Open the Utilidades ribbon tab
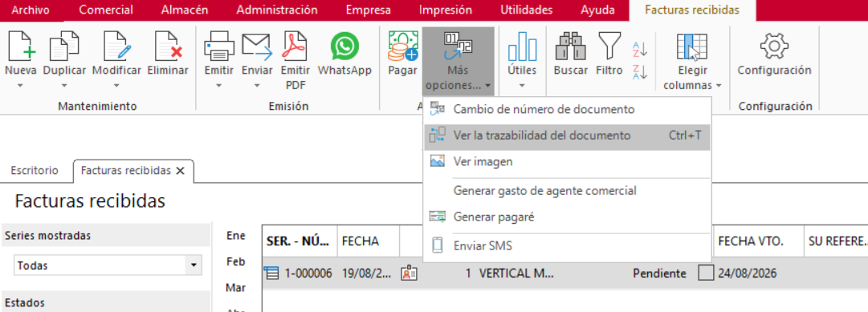Image resolution: width=868 pixels, height=312 pixels. (527, 10)
